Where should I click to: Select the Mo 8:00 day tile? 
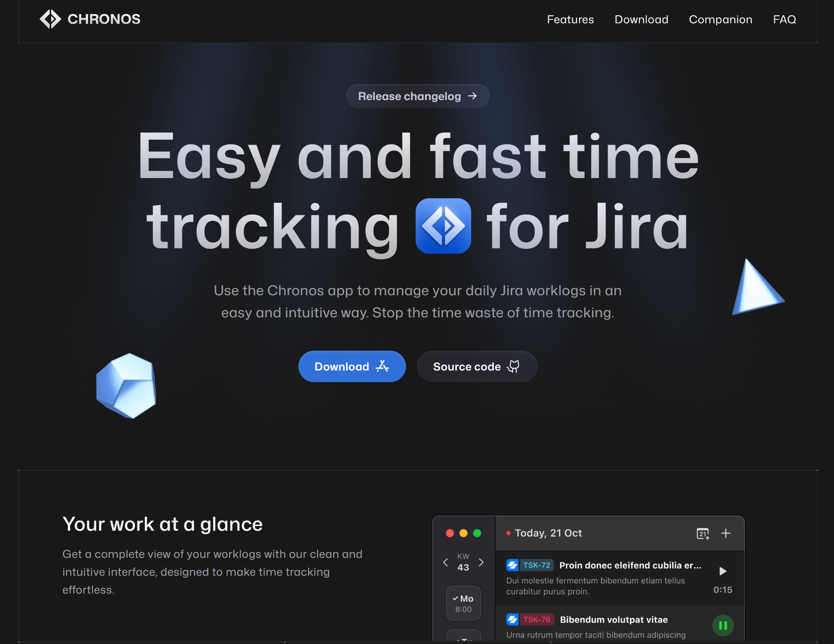pos(463,604)
